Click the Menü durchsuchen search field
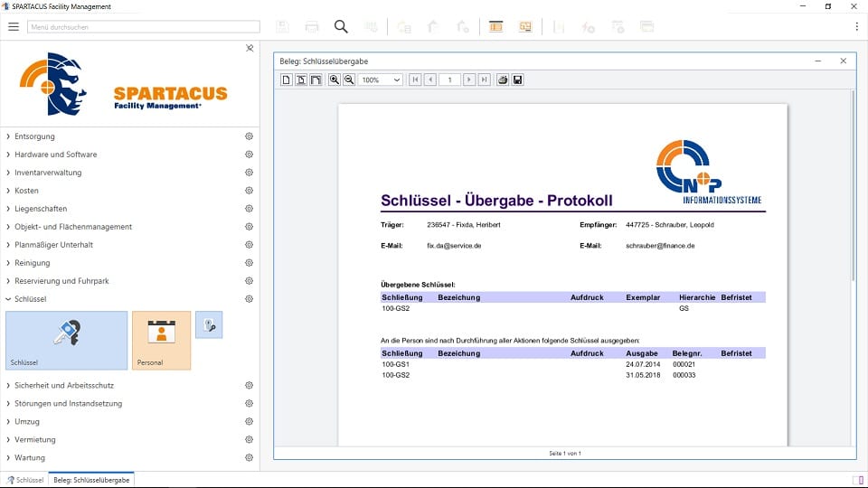The height and width of the screenshot is (488, 868). [143, 27]
